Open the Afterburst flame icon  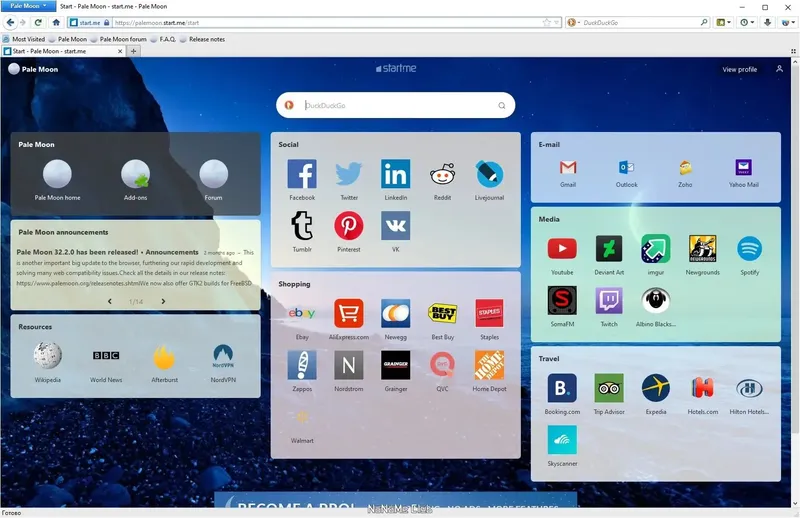164,357
